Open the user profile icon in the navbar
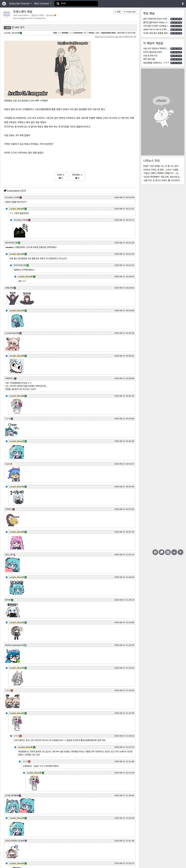186x868 pixels. click(183, 3)
